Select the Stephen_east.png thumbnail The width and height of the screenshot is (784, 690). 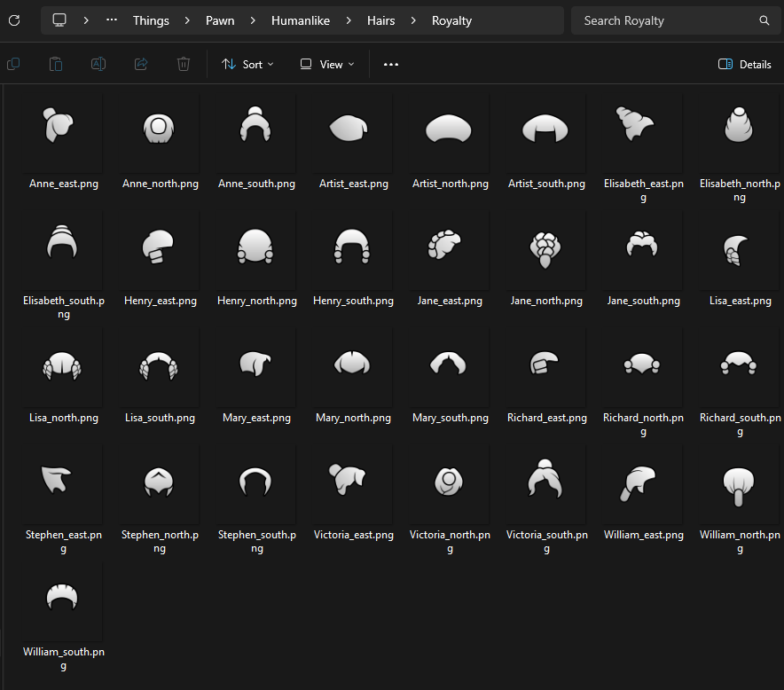(x=57, y=480)
